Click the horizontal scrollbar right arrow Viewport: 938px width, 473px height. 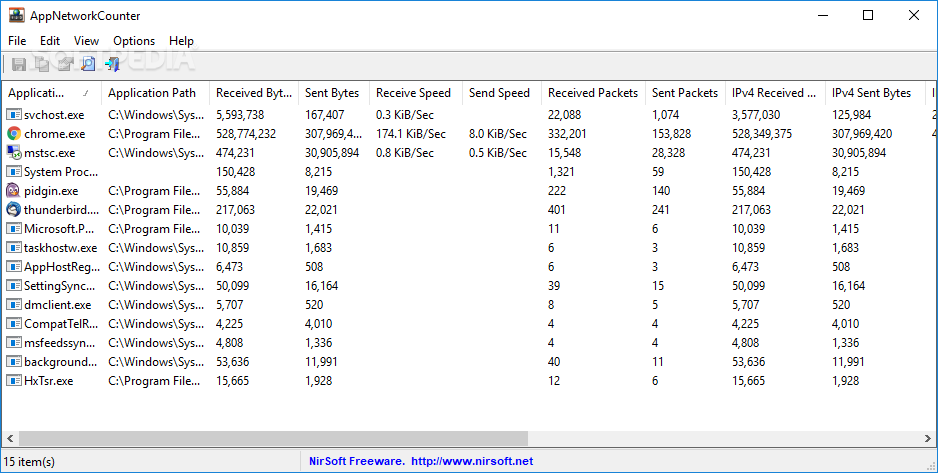[927, 438]
